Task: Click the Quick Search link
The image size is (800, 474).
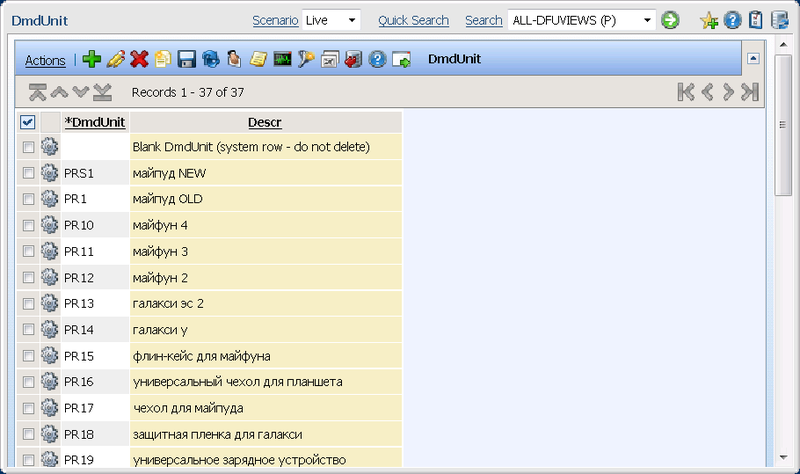Action: [413, 20]
